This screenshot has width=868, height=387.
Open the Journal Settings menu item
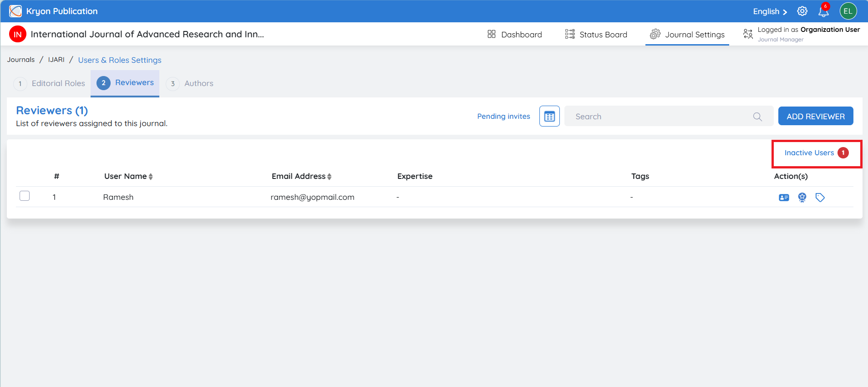point(687,34)
